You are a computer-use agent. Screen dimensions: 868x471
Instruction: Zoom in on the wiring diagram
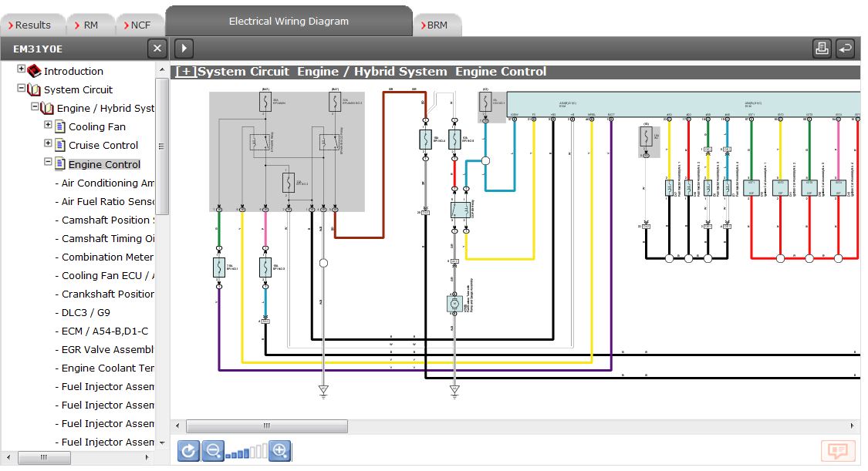click(x=279, y=450)
